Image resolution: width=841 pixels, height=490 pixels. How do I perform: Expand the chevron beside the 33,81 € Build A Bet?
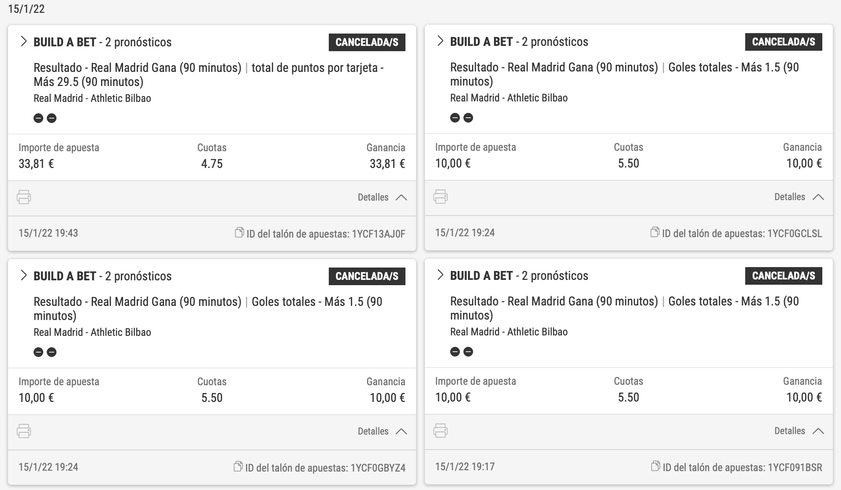pyautogui.click(x=23, y=41)
